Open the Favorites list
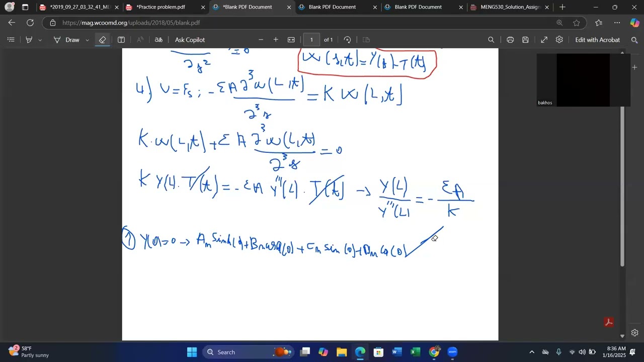 pyautogui.click(x=599, y=23)
